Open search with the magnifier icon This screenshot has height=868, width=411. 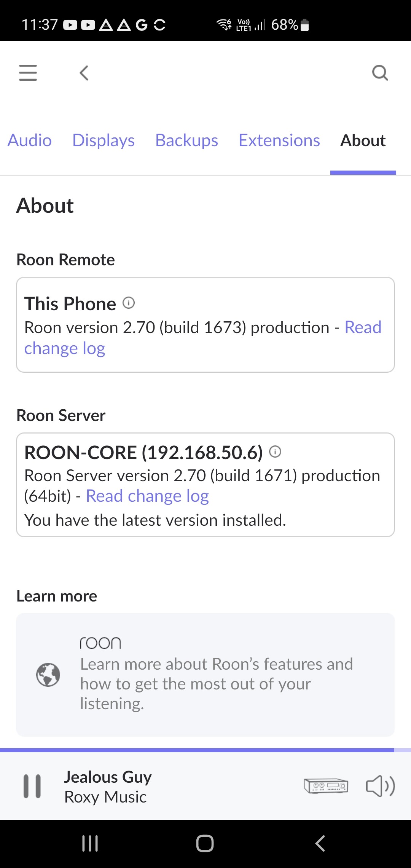(380, 73)
